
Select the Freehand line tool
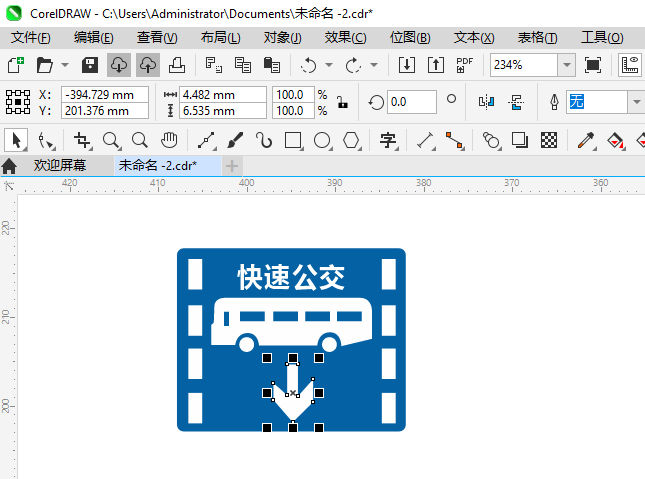(206, 140)
